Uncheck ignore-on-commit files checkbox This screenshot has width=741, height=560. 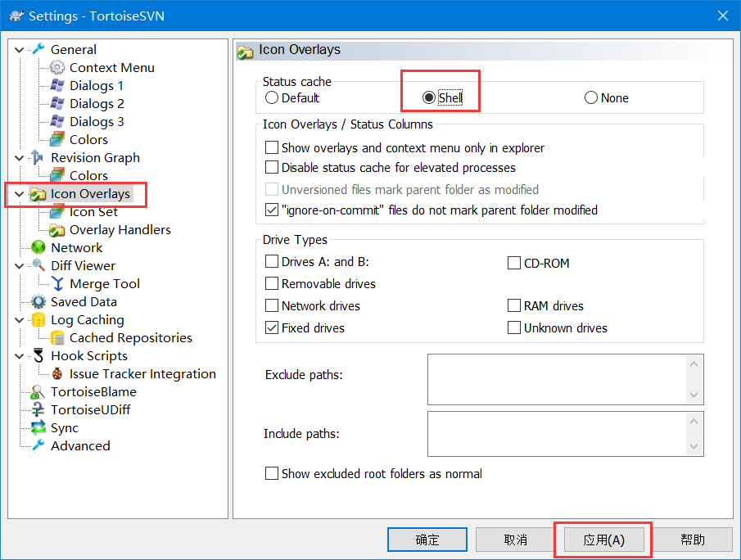tap(272, 210)
